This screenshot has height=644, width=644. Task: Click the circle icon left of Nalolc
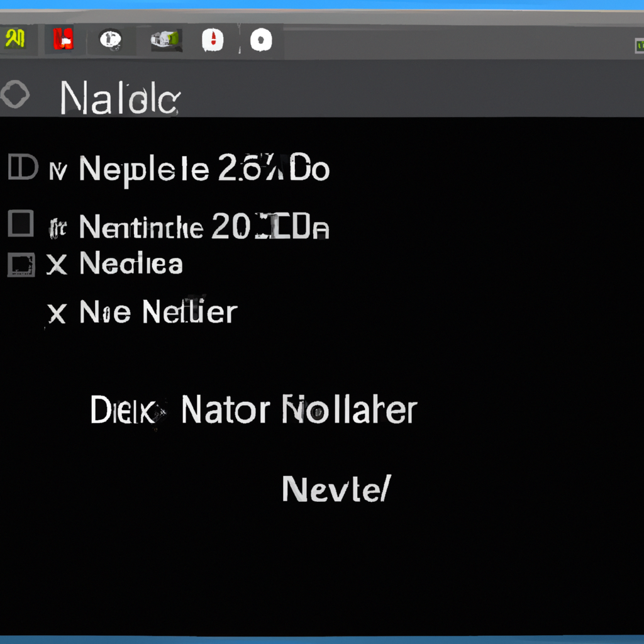[x=15, y=96]
